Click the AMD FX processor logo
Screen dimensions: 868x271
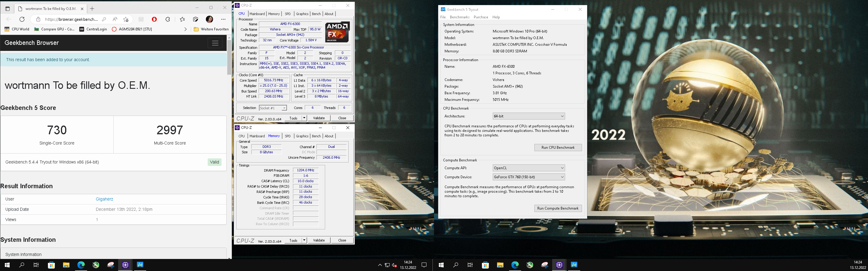337,32
